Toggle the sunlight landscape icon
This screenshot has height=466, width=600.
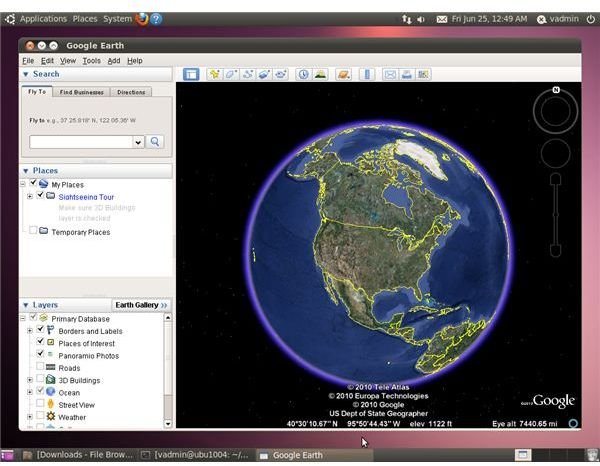[x=320, y=74]
